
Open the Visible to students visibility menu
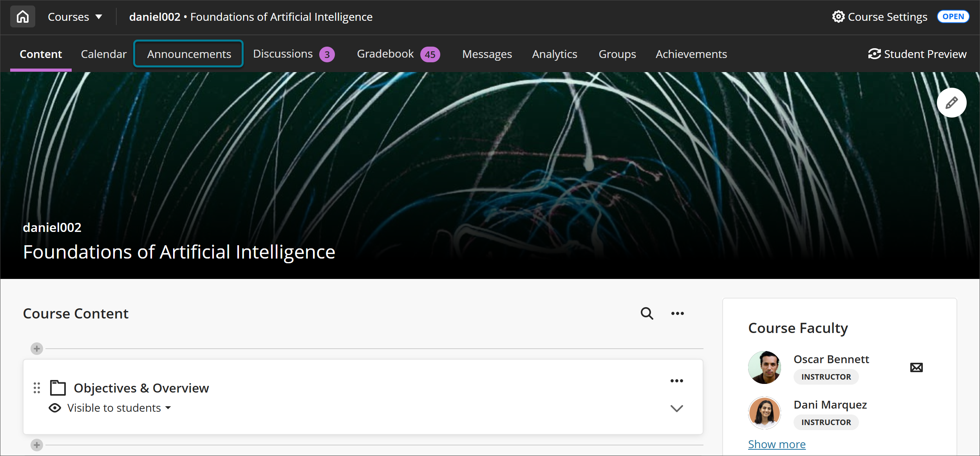click(x=114, y=408)
